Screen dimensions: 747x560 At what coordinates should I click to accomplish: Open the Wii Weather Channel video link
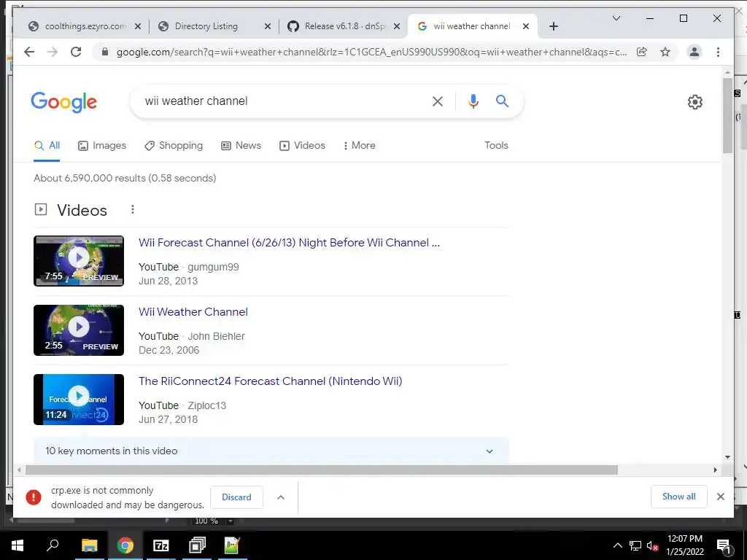pyautogui.click(x=193, y=312)
